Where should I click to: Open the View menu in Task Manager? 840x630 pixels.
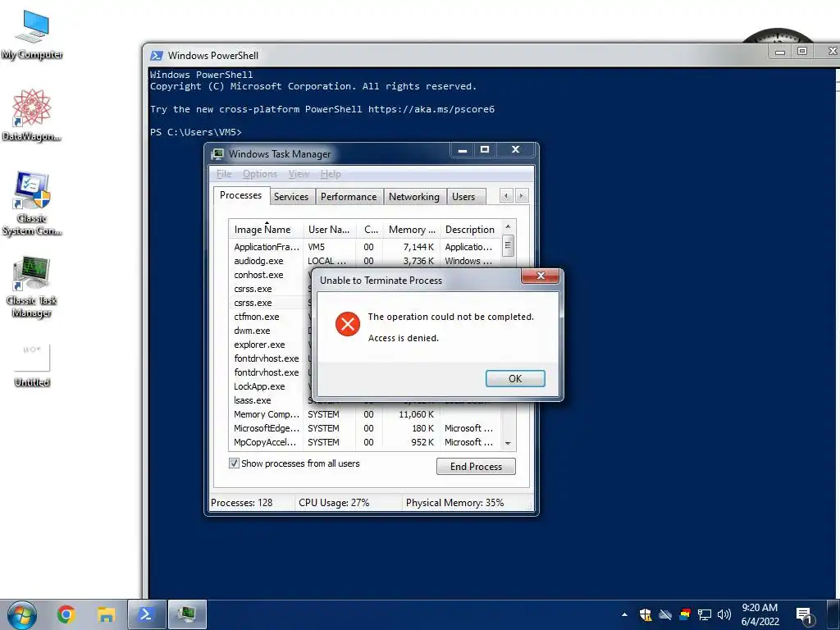pos(299,174)
